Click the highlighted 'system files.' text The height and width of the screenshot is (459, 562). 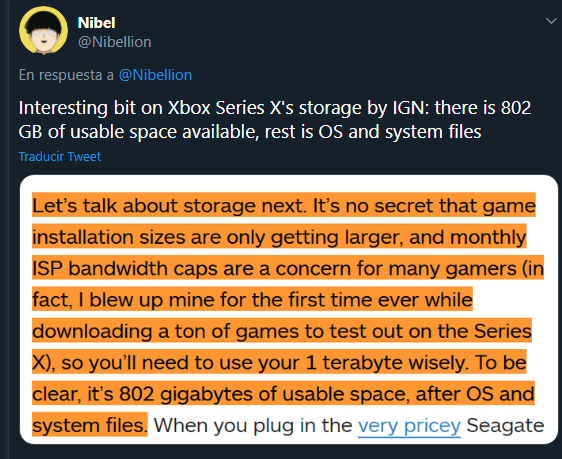click(x=90, y=425)
